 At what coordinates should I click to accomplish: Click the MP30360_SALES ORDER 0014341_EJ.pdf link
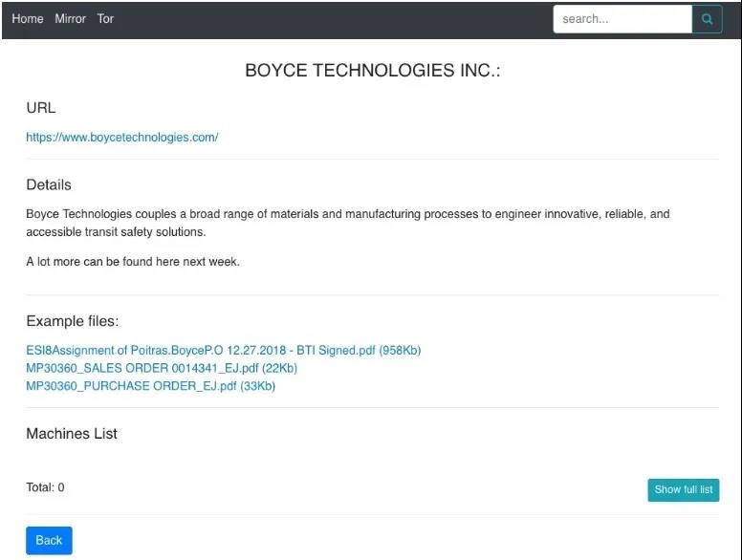(x=162, y=368)
